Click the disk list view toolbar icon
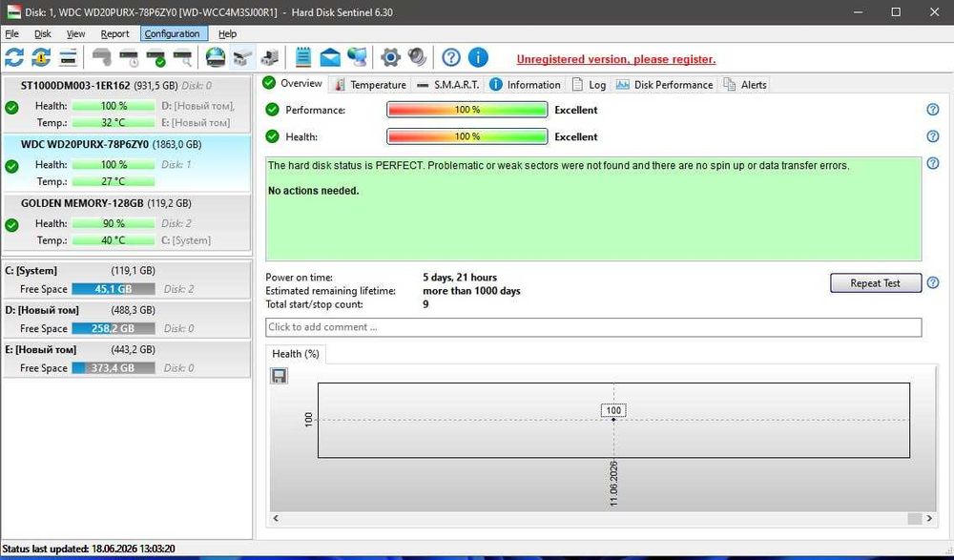This screenshot has height=560, width=954. pyautogui.click(x=68, y=58)
